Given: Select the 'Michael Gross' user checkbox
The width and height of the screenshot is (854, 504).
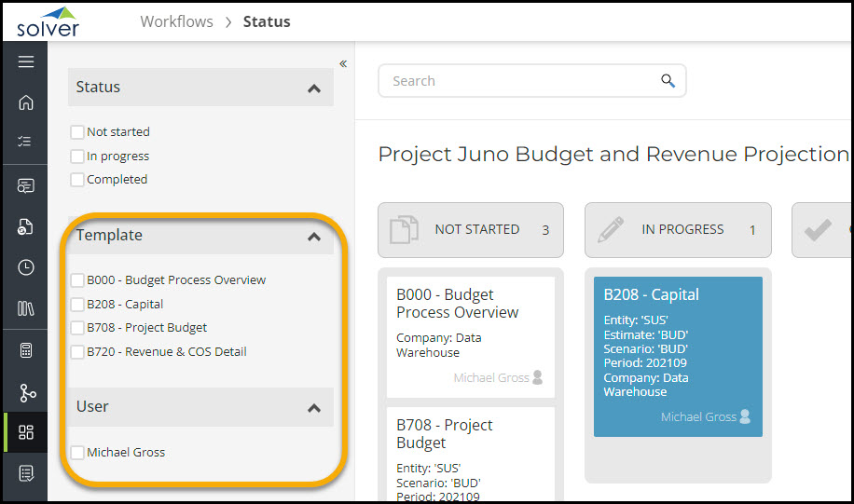Looking at the screenshot, I should [x=77, y=453].
